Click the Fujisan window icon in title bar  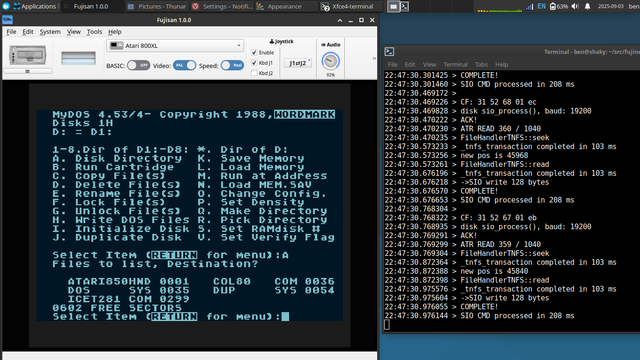click(7, 20)
